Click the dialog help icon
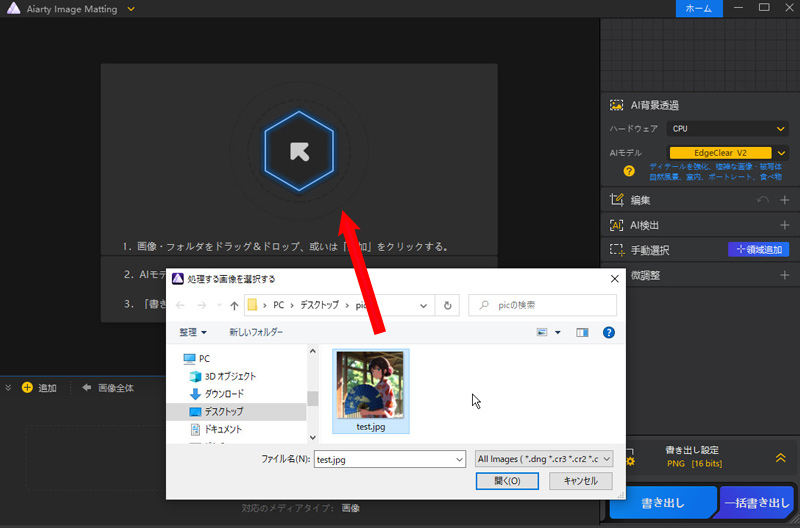 (609, 333)
